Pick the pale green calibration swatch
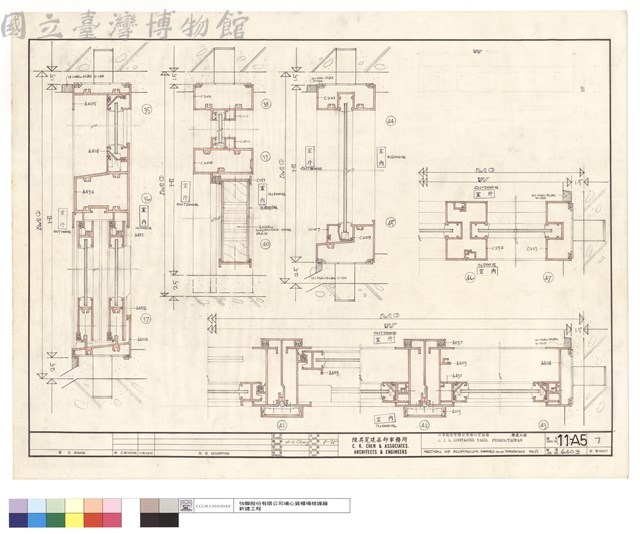Viewport: 640px width, 534px height. pos(56,505)
